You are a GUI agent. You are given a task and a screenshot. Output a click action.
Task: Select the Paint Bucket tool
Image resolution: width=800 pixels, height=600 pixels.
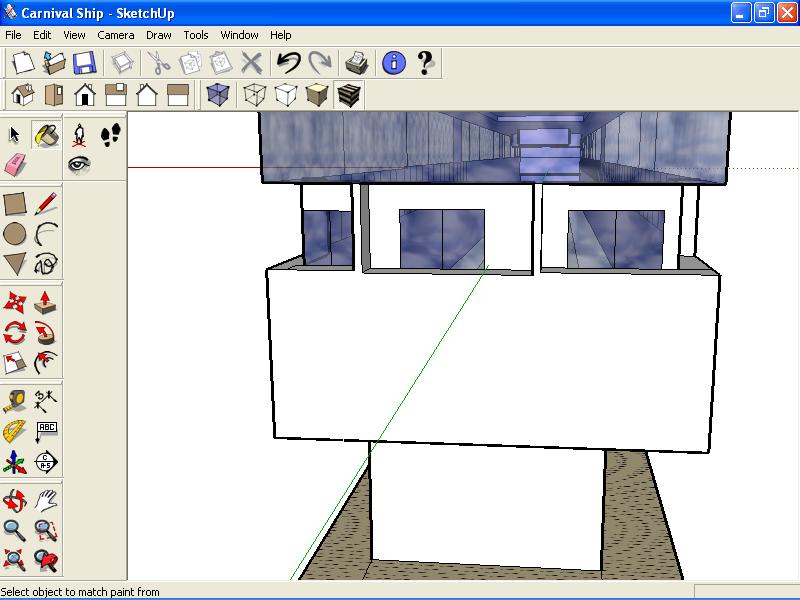point(46,135)
